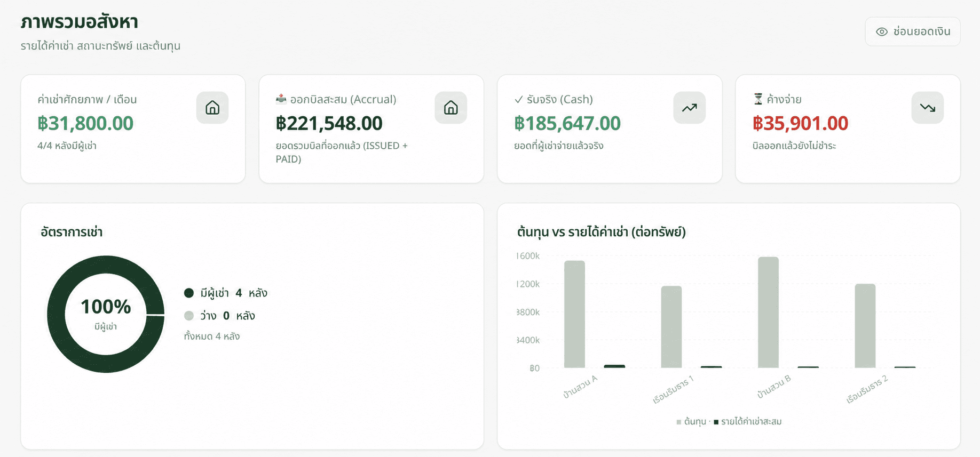This screenshot has height=457, width=980.
Task: Click the trending-down icon in overdue card
Action: pyautogui.click(x=928, y=108)
